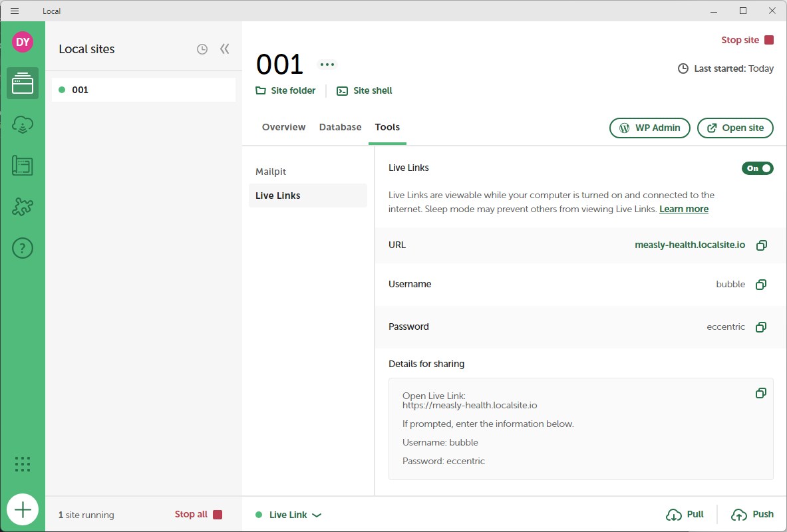Select the Tools tab
This screenshot has width=787, height=532.
tap(387, 127)
